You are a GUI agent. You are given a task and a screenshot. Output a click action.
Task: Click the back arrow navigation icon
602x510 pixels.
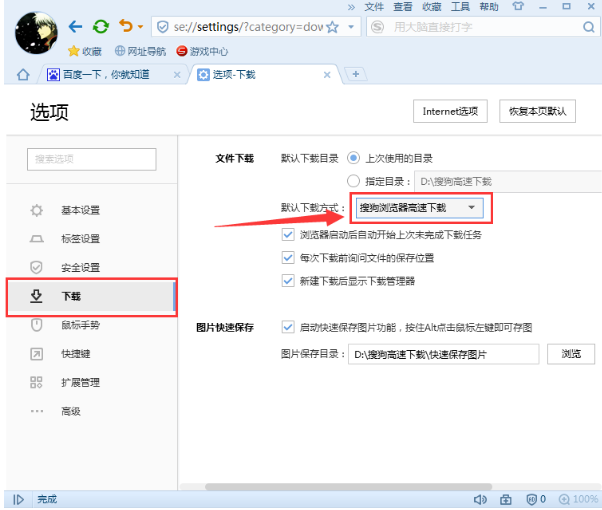tap(75, 26)
